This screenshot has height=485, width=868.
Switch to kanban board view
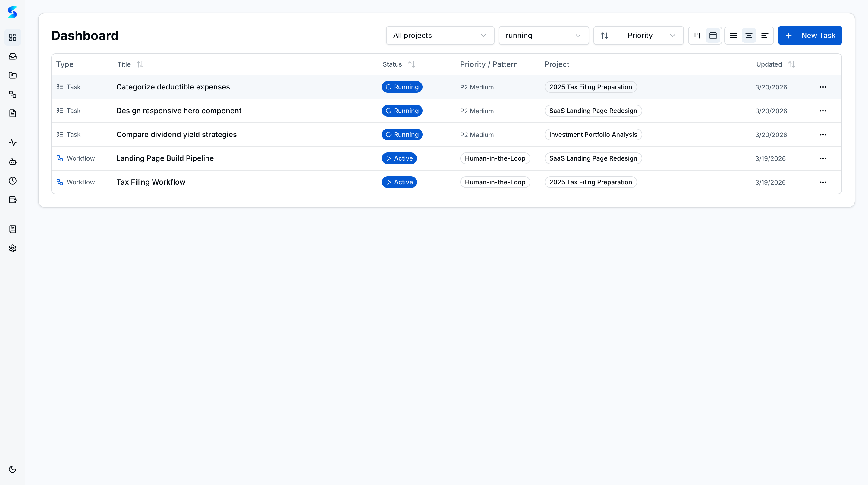697,35
